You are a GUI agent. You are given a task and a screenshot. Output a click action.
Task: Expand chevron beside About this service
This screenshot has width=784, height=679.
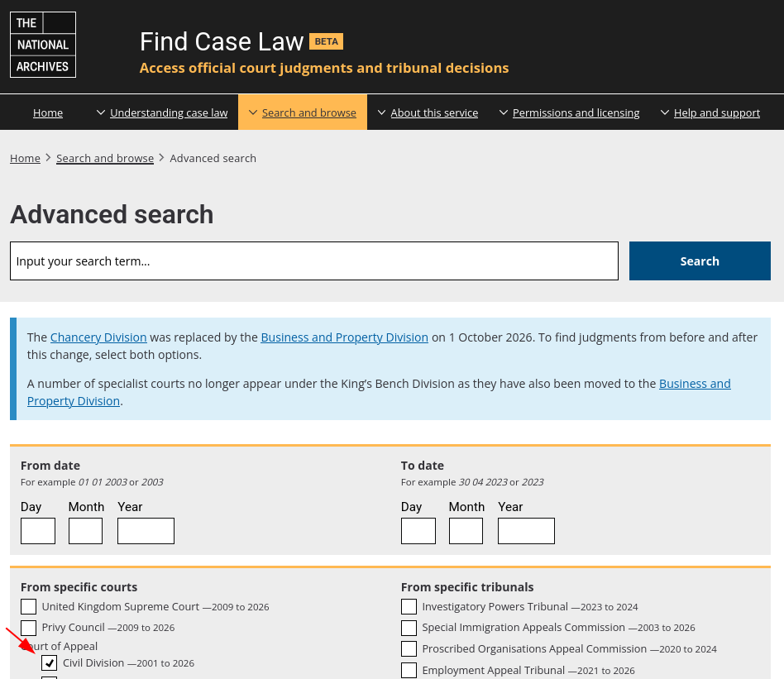pyautogui.click(x=381, y=112)
